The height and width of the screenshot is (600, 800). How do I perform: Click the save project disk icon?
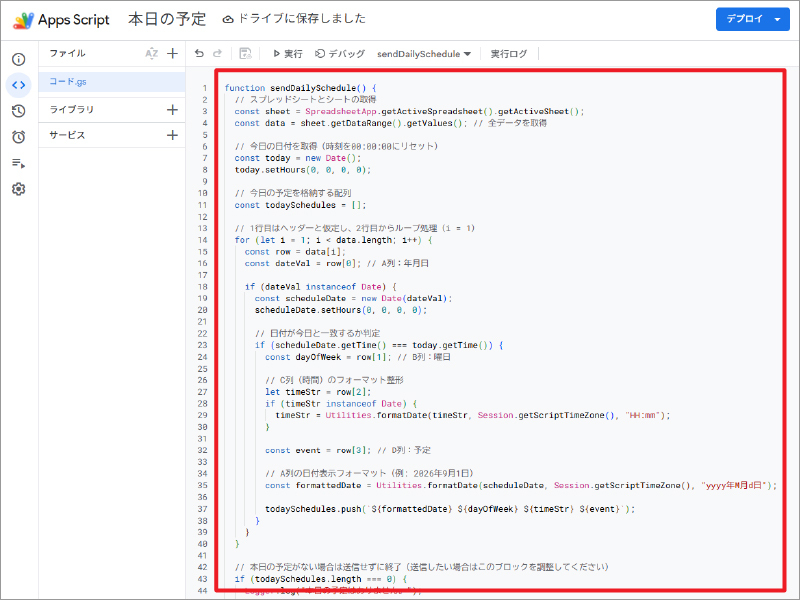[245, 54]
